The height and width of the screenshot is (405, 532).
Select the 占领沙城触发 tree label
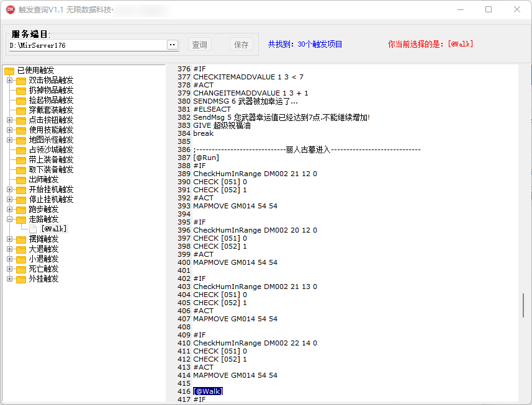51,150
